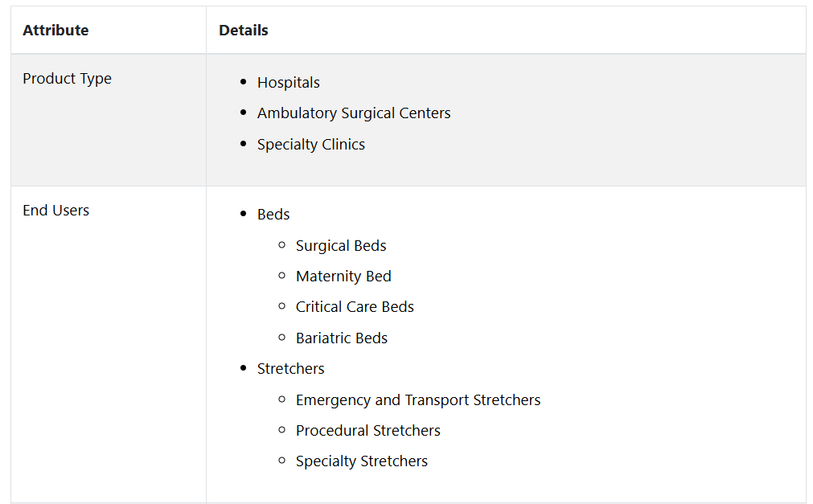Select the Specialty Stretchers sub-item

(361, 461)
